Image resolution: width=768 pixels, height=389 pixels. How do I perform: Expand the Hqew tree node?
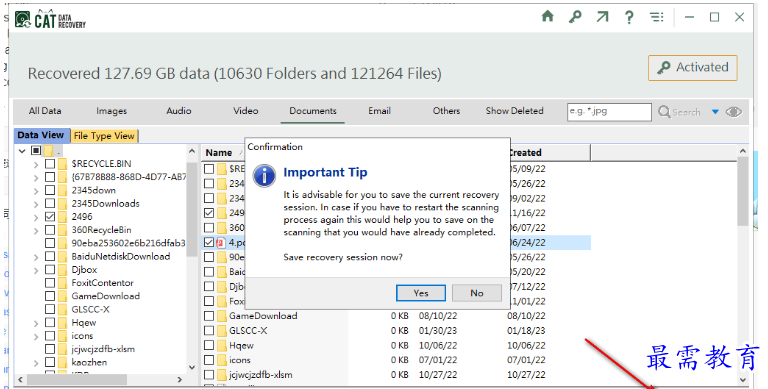point(36,323)
